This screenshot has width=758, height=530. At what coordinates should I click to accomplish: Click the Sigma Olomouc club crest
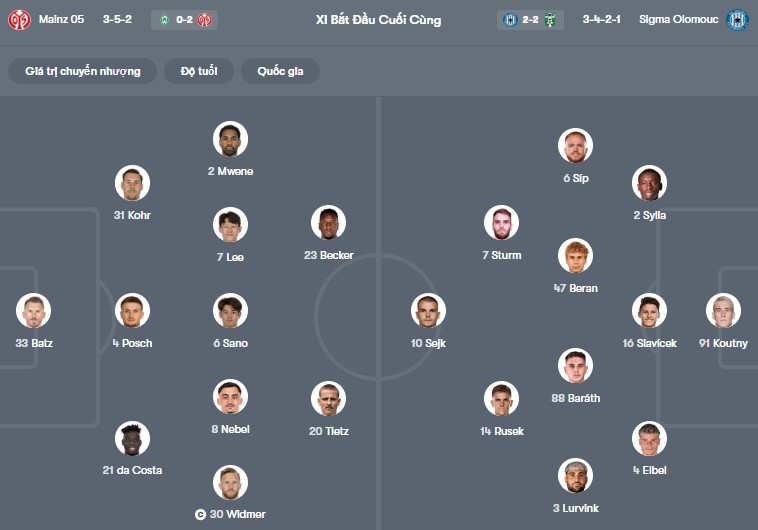point(738,20)
